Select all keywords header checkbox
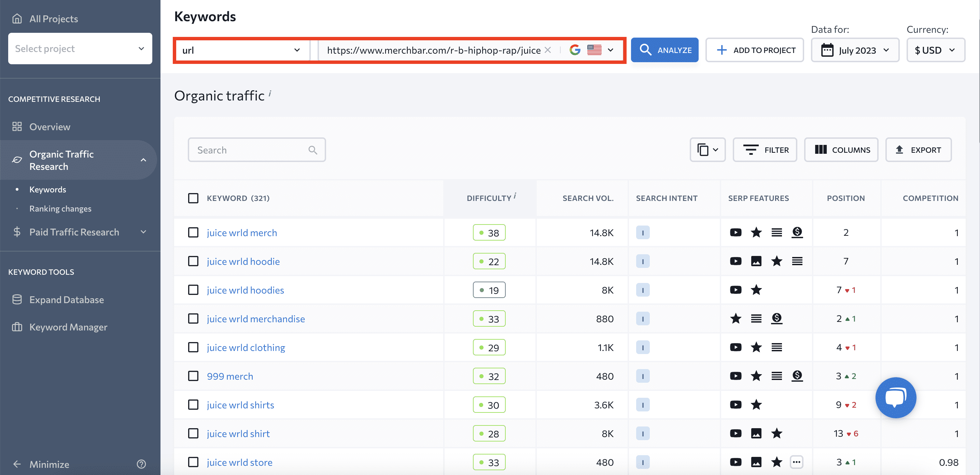Screen dimensions: 980x475 click(193, 198)
